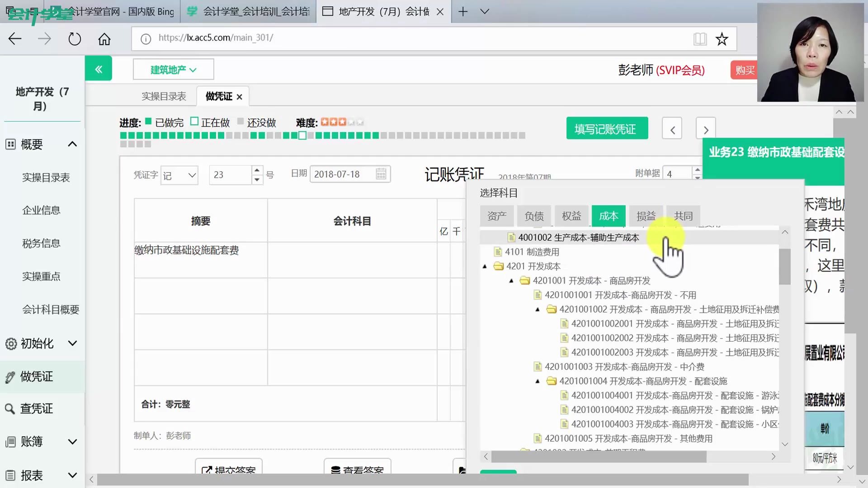Open the 建筑地产 course dropdown
Image resolution: width=868 pixels, height=488 pixels.
point(173,69)
